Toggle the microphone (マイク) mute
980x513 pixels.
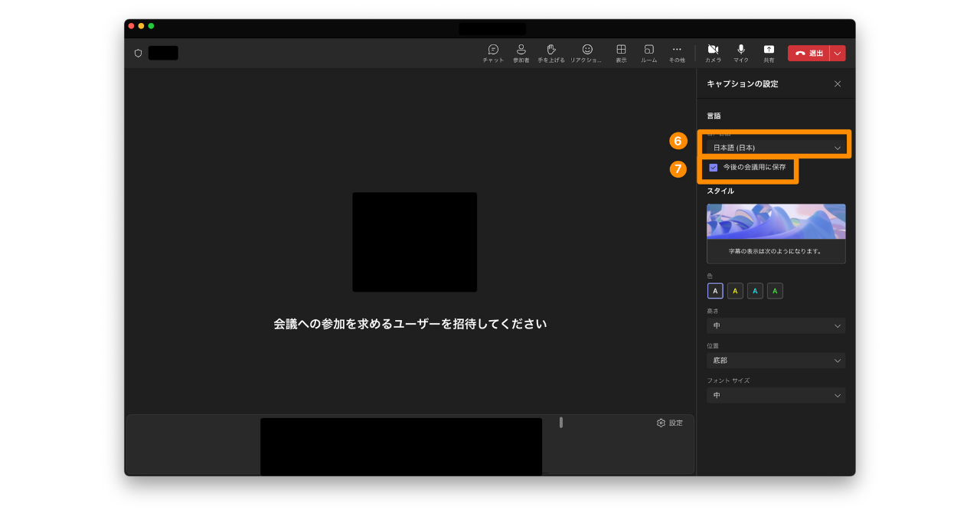point(740,52)
